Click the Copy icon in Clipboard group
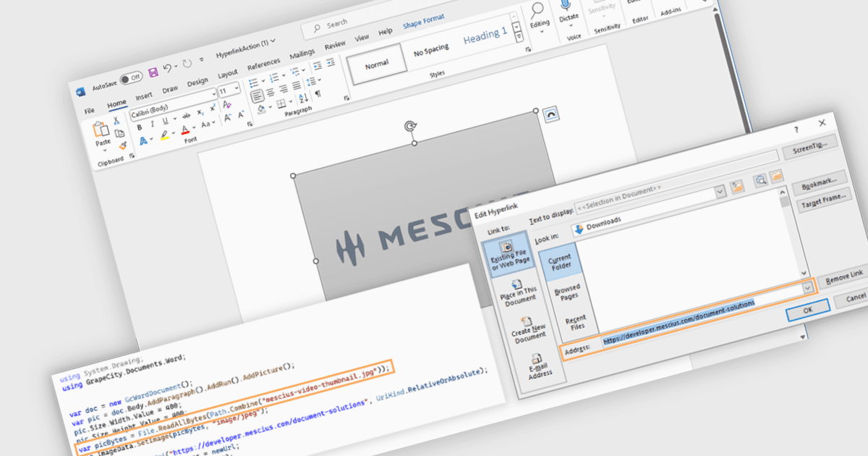Image resolution: width=868 pixels, height=456 pixels. pyautogui.click(x=119, y=133)
